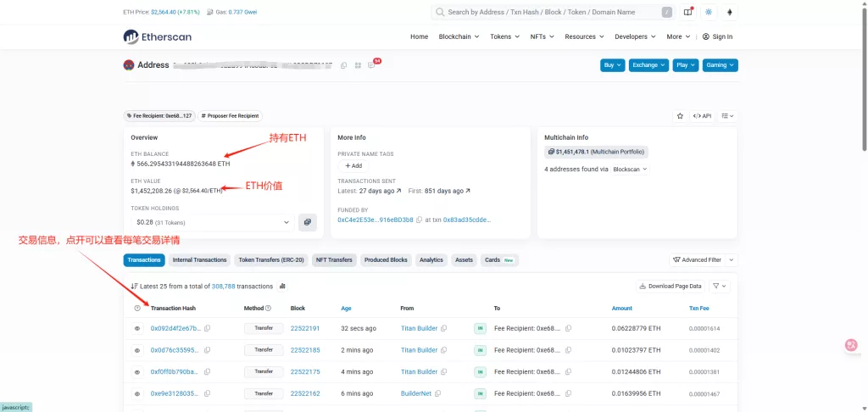Switch to Analytics tab
The image size is (868, 412).
tap(431, 259)
